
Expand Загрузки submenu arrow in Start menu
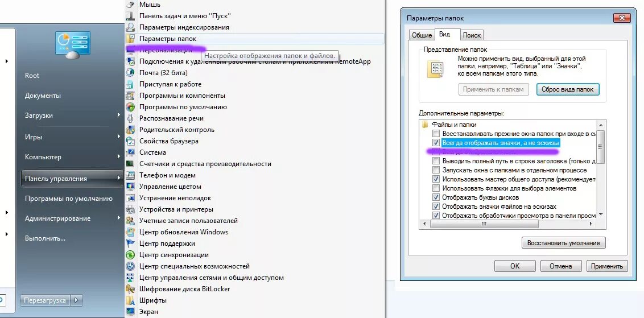coord(118,115)
